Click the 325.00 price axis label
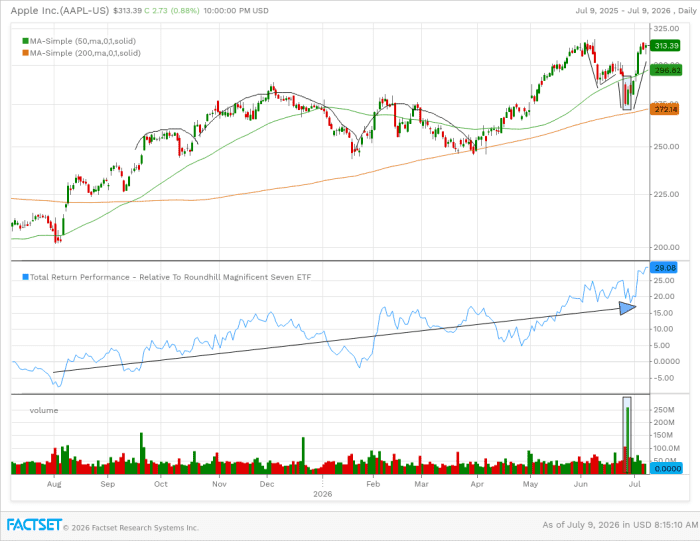The width and height of the screenshot is (700, 541). pyautogui.click(x=666, y=29)
